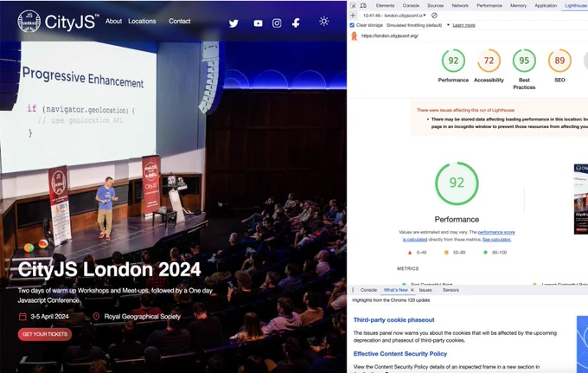Open the performance score is calculated link
This screenshot has width=588, height=373.
[496, 232]
